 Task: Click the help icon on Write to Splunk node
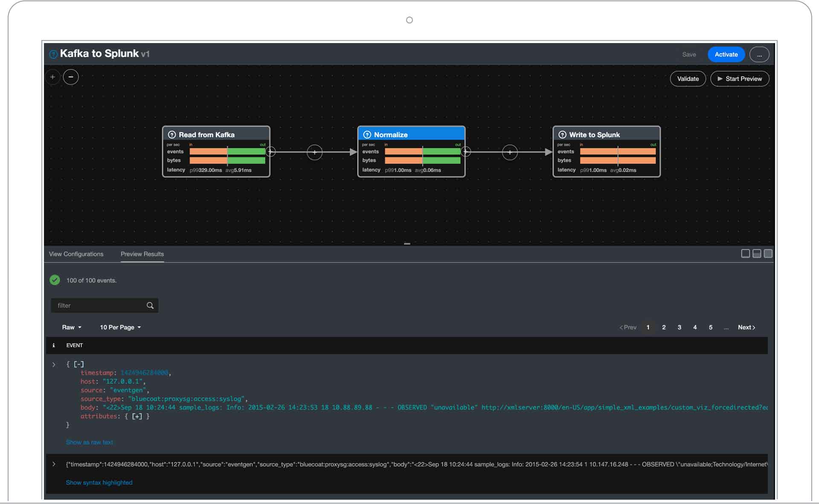tap(562, 135)
